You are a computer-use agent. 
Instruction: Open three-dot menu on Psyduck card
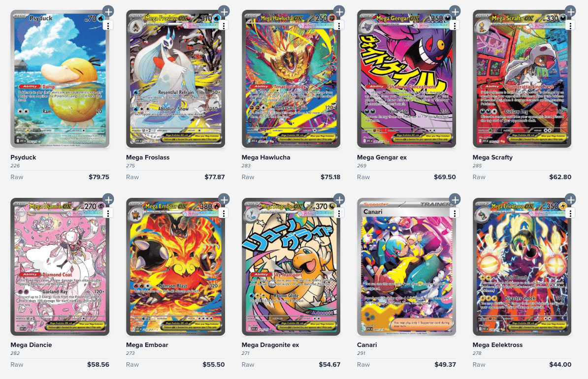[108, 26]
